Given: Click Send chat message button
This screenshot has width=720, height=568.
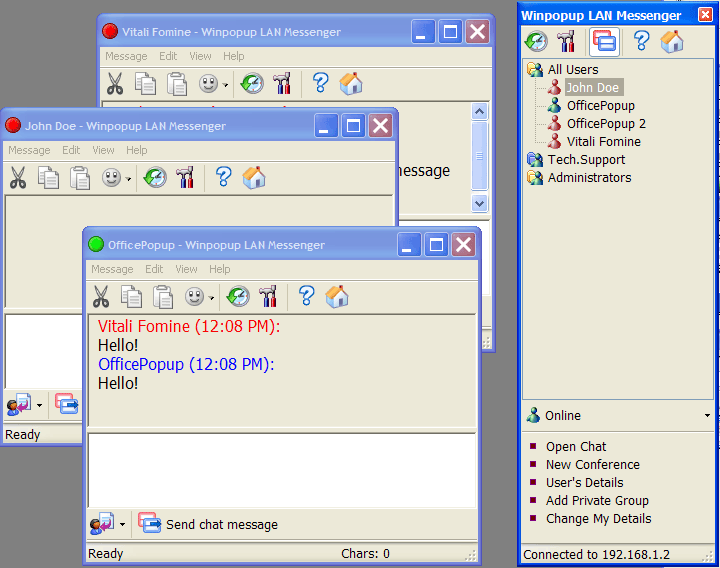Looking at the screenshot, I should coord(208,524).
